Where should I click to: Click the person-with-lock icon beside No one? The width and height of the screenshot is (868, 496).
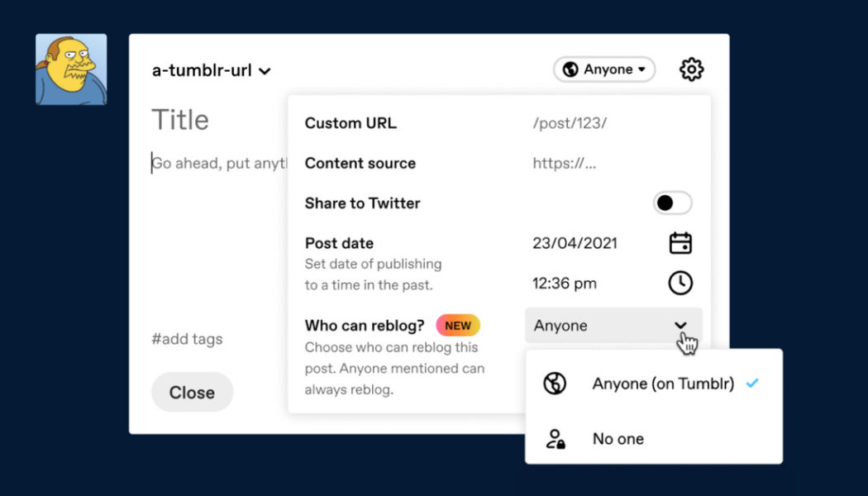[x=555, y=438]
